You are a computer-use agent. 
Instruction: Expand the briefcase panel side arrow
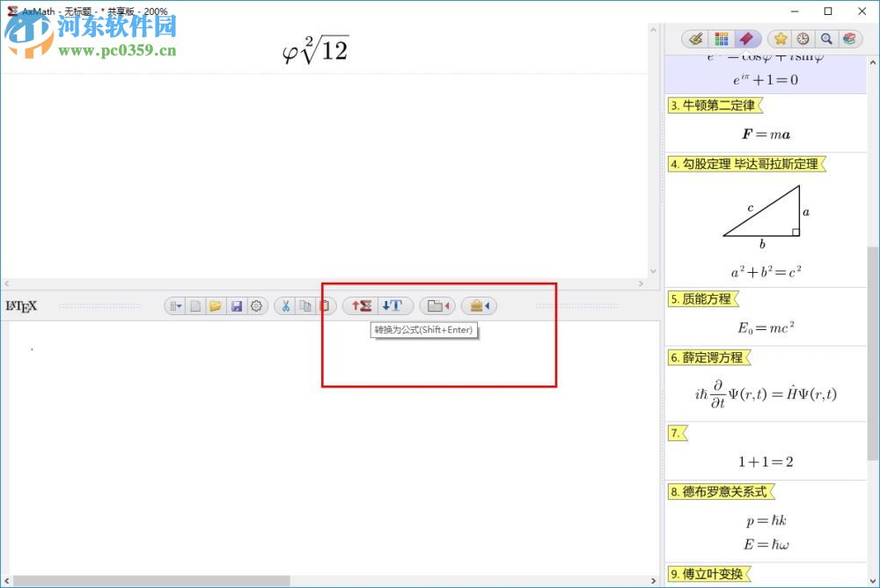point(489,305)
